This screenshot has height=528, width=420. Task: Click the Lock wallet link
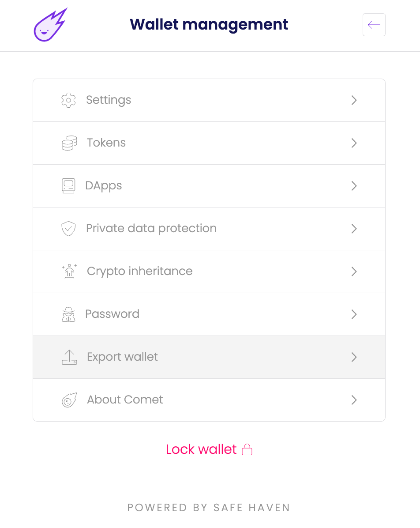[202, 449]
